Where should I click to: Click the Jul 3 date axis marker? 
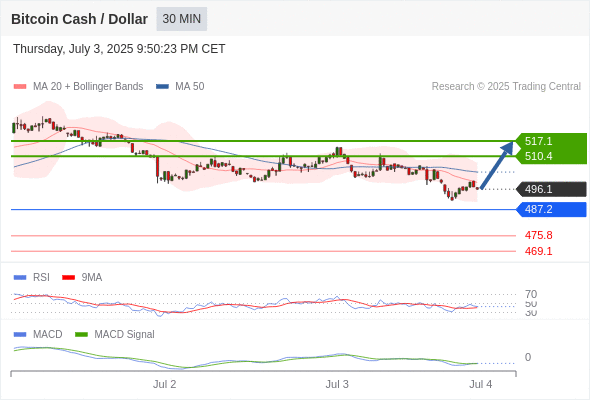[x=337, y=384]
